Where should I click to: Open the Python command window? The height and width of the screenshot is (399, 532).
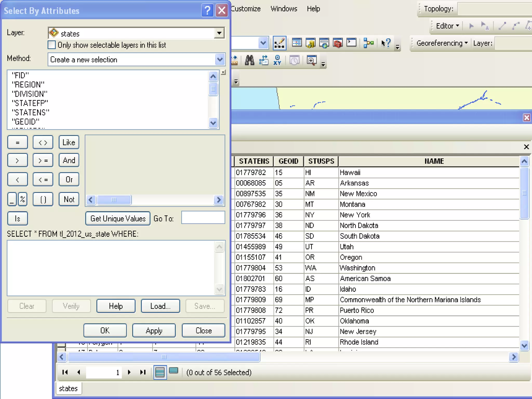351,43
